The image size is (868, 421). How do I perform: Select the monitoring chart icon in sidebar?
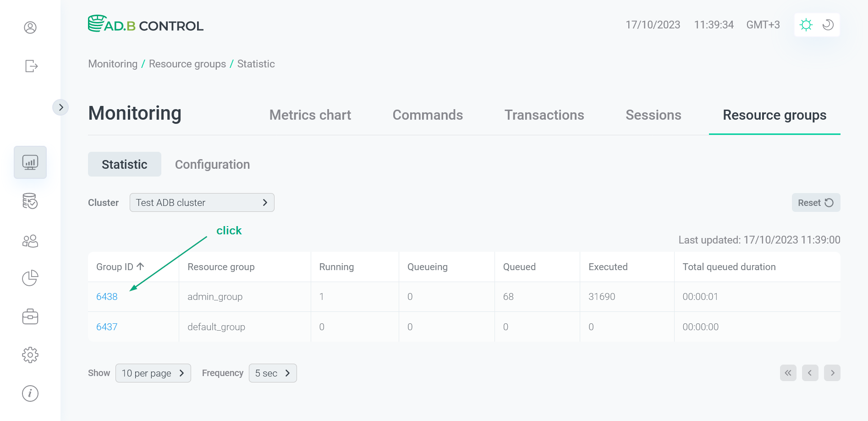[x=30, y=162]
